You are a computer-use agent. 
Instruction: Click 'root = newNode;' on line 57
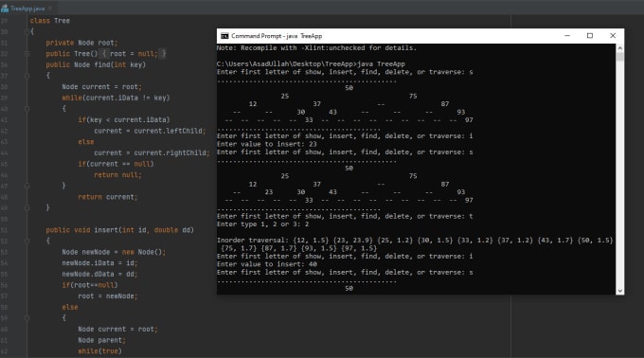tap(108, 296)
